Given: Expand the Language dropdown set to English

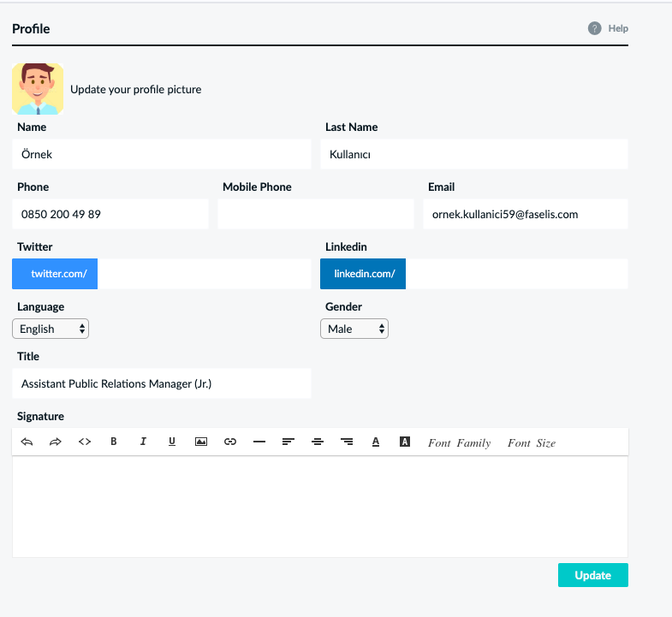Looking at the screenshot, I should tap(51, 329).
